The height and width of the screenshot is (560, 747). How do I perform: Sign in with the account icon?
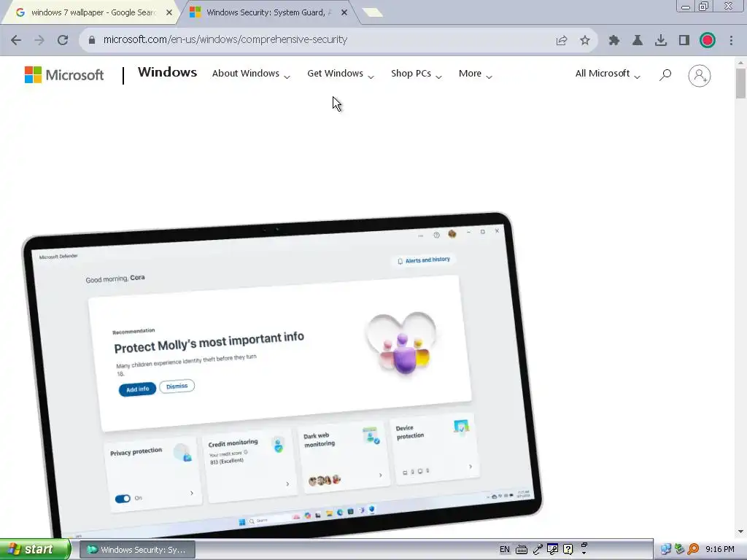coord(700,76)
